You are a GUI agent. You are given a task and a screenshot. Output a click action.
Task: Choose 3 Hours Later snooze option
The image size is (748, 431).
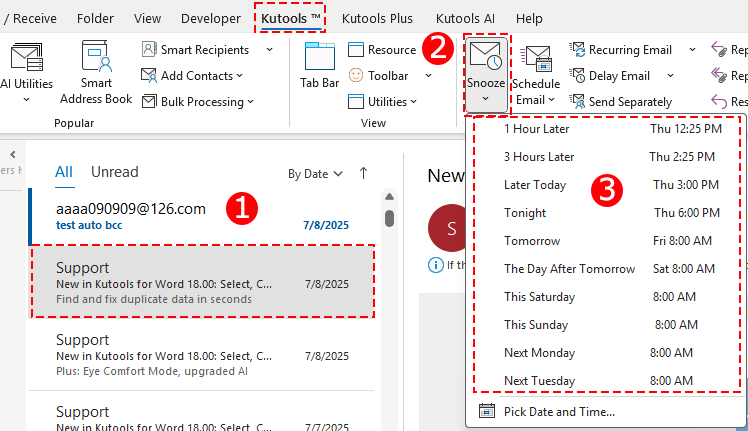pos(607,157)
